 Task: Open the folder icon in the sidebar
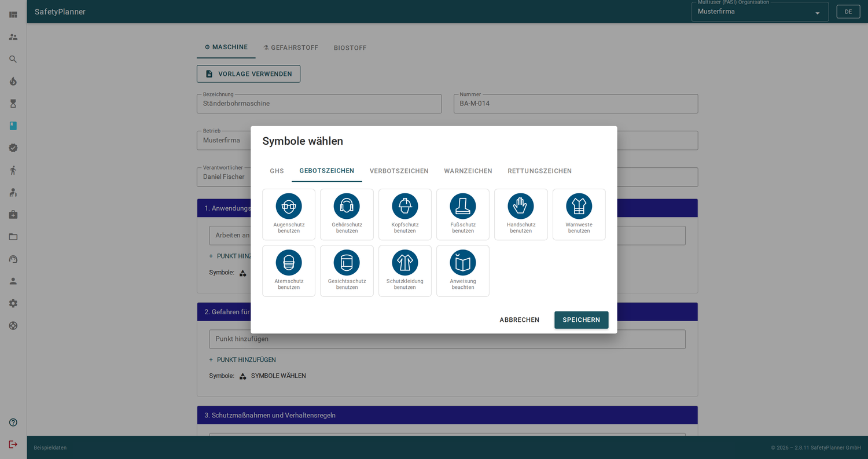(13, 237)
